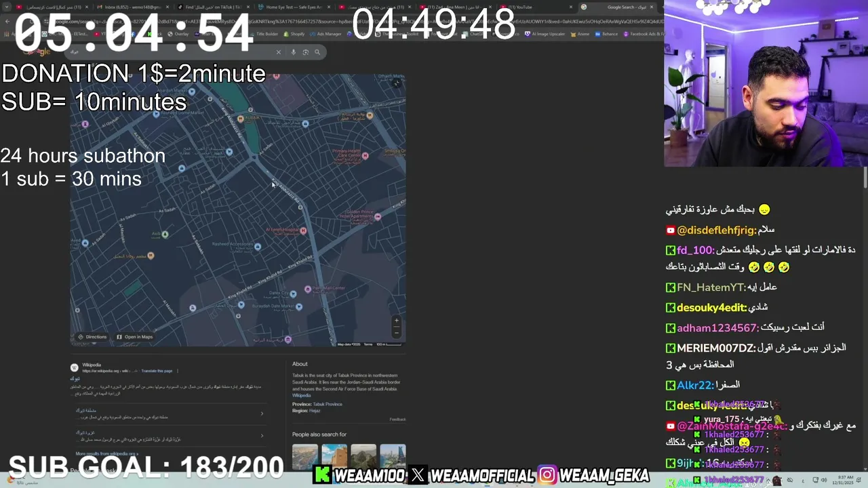Expand the map to fullscreen

point(397,83)
